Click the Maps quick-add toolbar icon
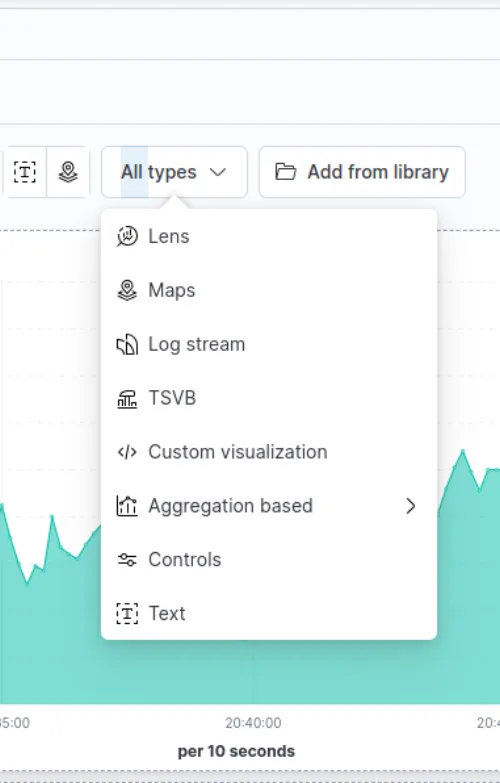 pos(68,172)
